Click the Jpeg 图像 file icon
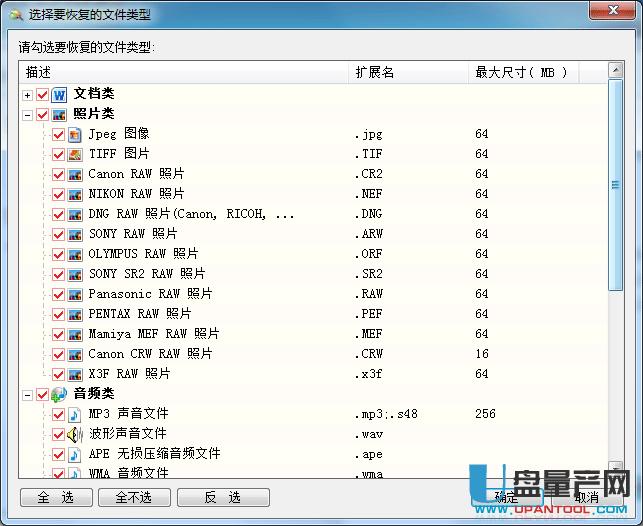This screenshot has width=643, height=526. pos(75,134)
